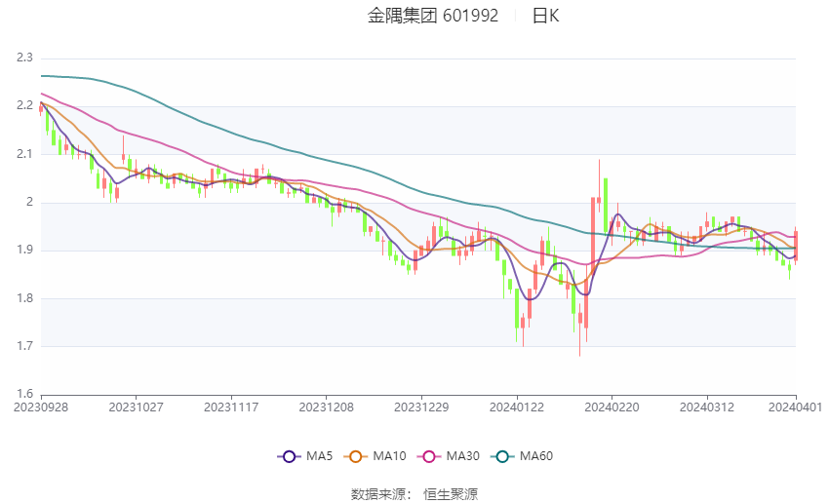Select the 20231117 date axis label
Image resolution: width=829 pixels, height=504 pixels.
[x=231, y=406]
